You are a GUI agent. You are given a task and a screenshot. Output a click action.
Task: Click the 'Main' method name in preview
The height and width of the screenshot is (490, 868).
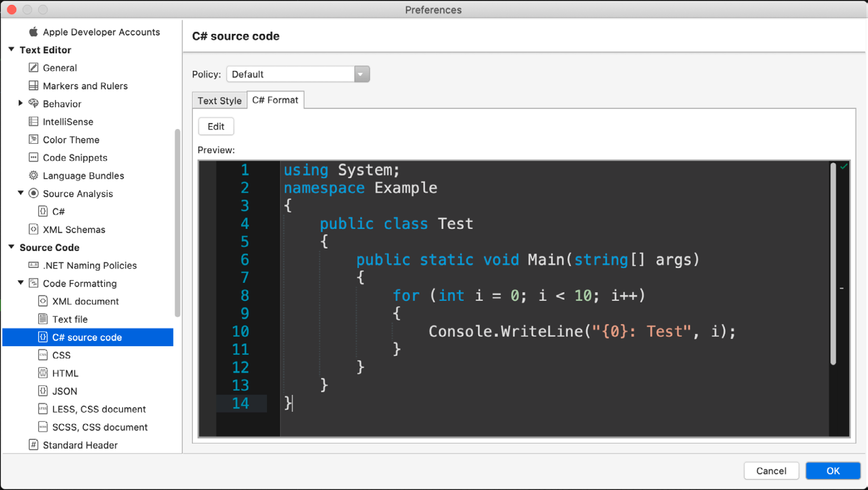[x=546, y=260]
